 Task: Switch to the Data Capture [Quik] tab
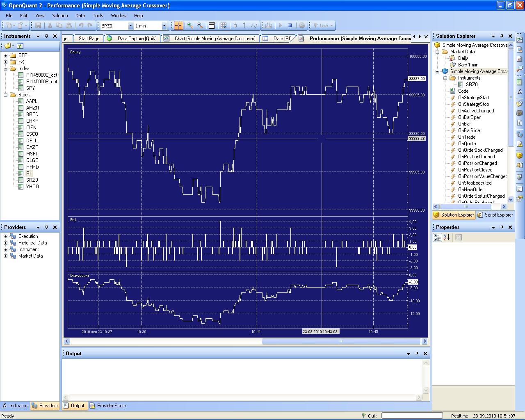(x=132, y=39)
